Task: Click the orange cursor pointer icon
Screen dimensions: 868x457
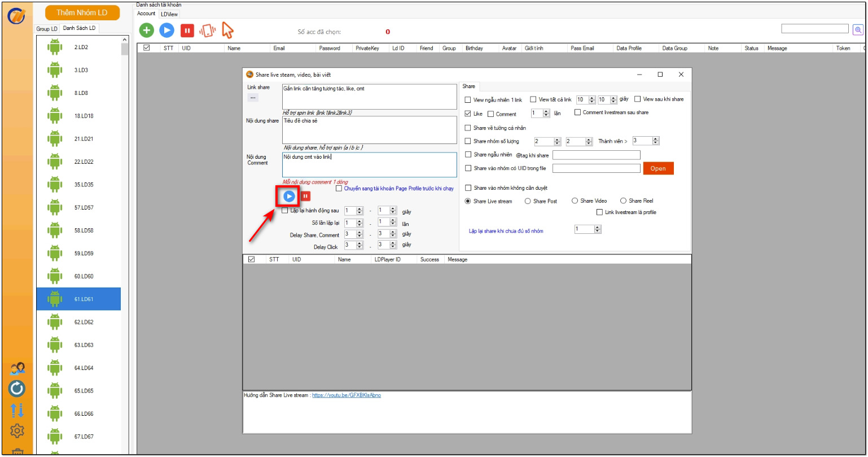Action: [x=227, y=30]
